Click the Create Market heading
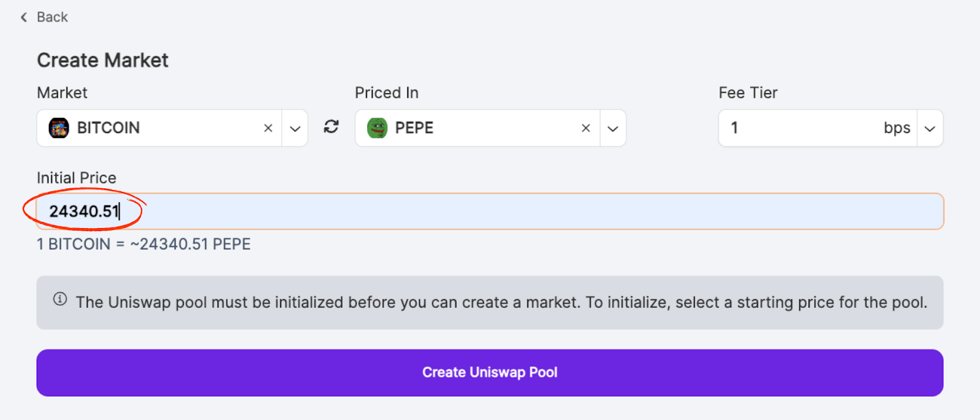 click(103, 60)
